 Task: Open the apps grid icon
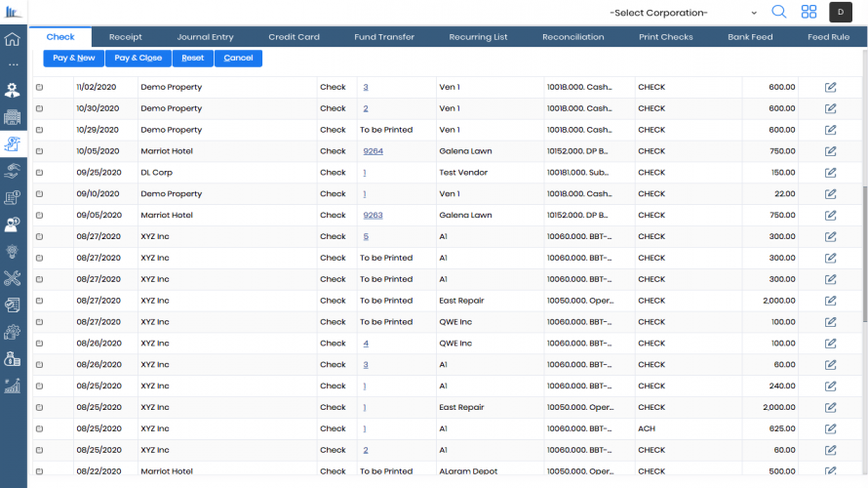pos(809,13)
